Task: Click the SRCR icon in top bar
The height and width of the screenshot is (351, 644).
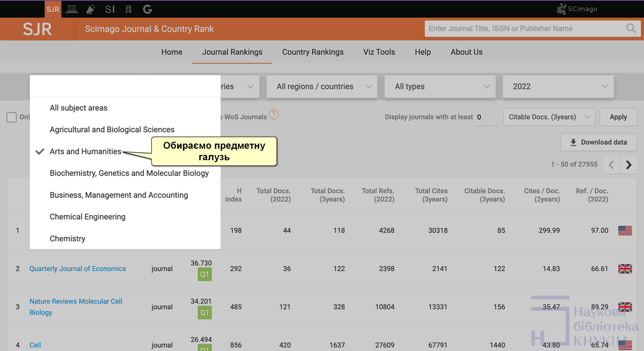Action: [x=128, y=9]
